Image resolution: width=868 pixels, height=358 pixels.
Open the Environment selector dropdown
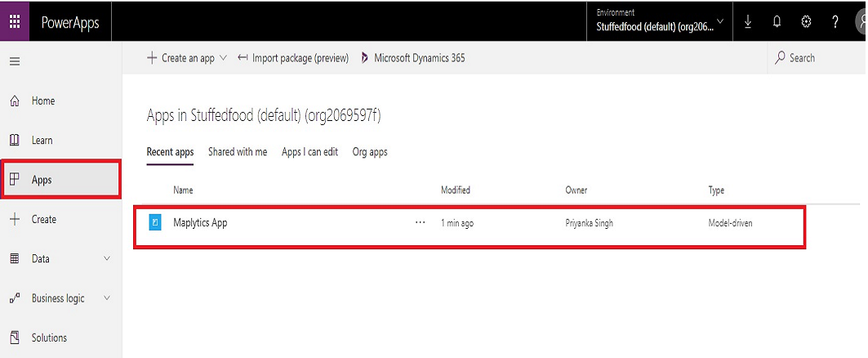pos(660,21)
